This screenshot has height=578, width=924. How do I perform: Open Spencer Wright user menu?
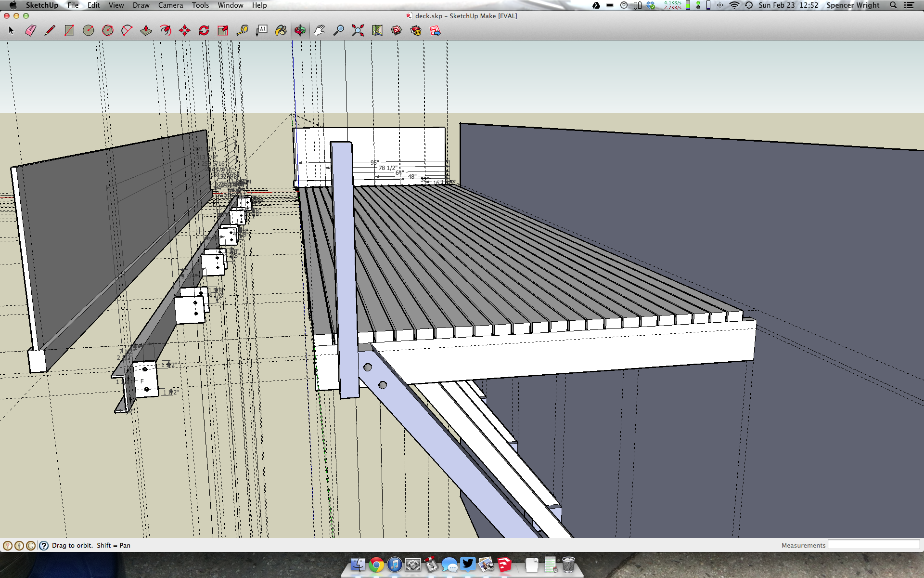tap(853, 5)
